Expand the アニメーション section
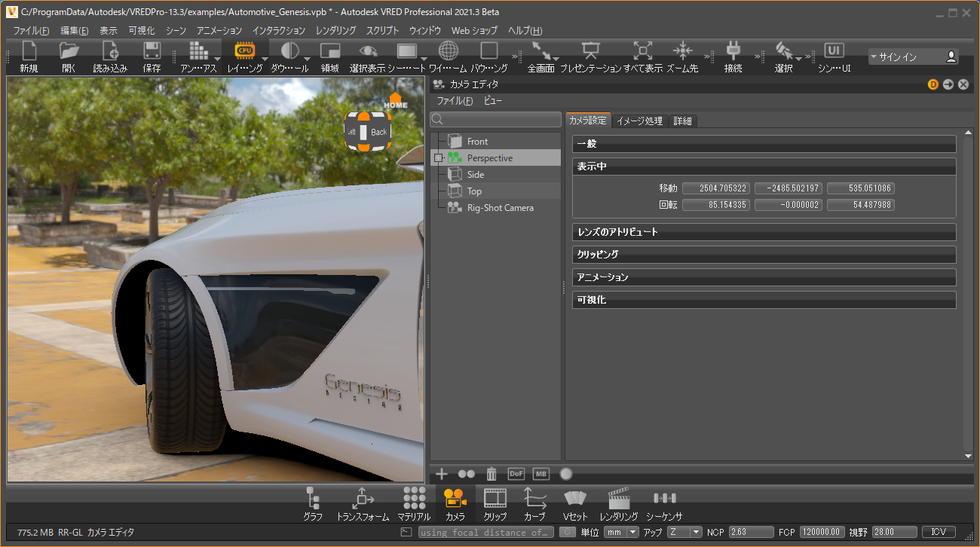The image size is (980, 547). click(x=764, y=277)
